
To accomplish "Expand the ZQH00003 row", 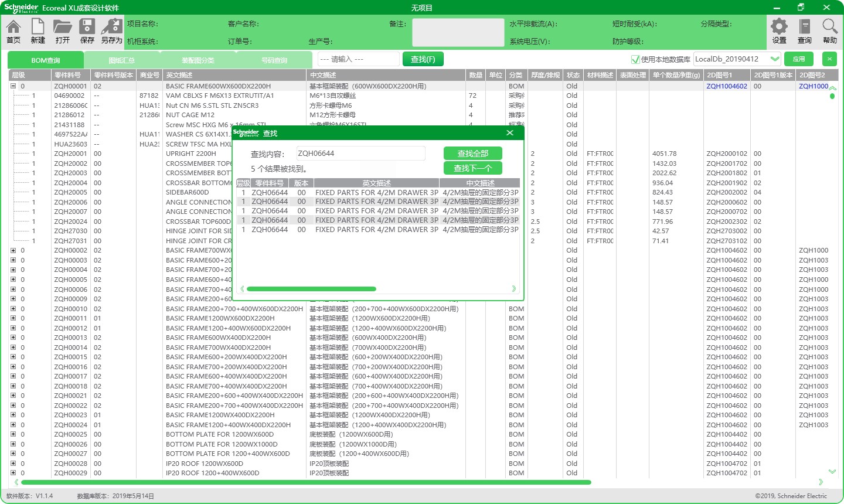I will [13, 260].
